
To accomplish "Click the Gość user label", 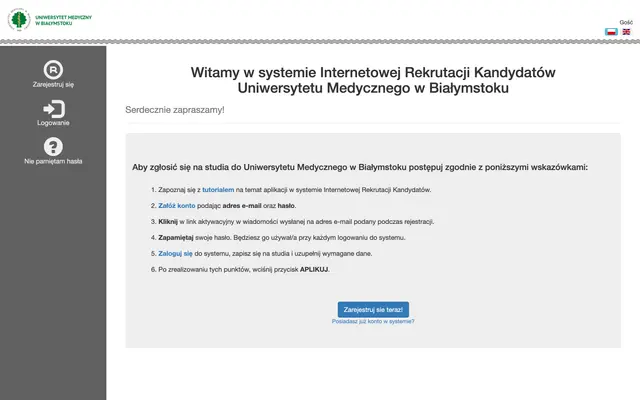I will 626,22.
